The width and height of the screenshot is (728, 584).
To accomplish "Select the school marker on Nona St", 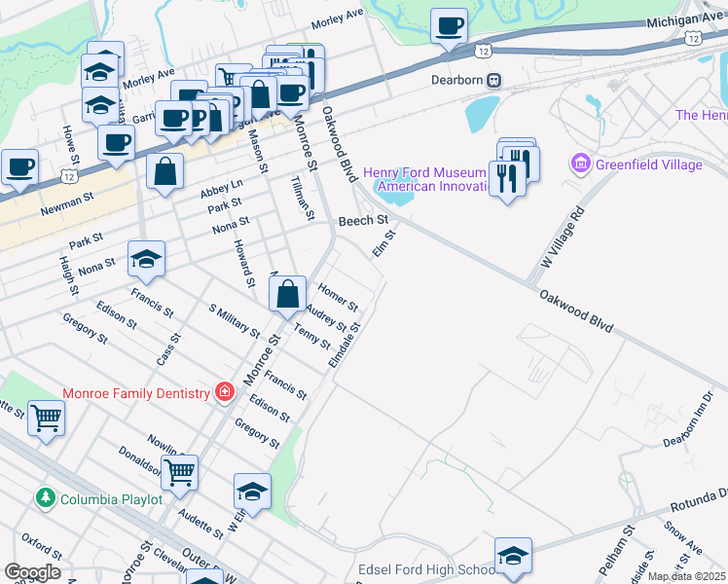I will pos(146,261).
